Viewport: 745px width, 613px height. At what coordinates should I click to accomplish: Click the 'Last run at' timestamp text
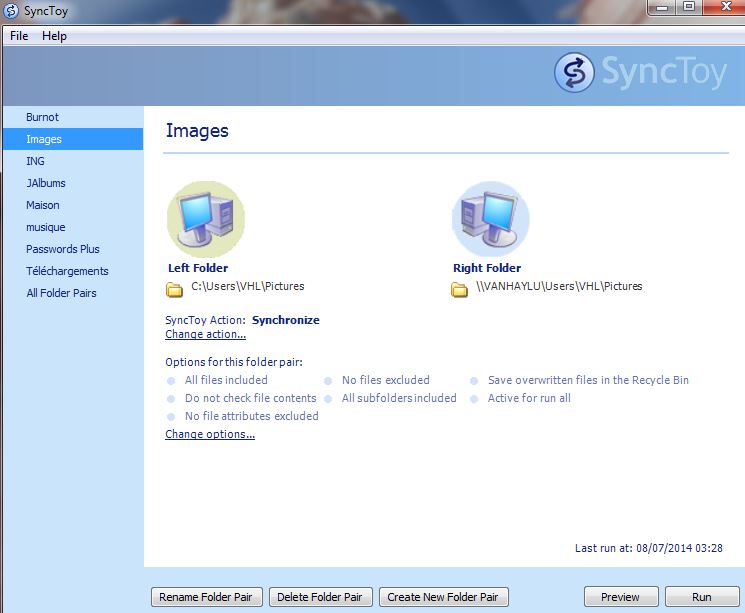point(649,548)
